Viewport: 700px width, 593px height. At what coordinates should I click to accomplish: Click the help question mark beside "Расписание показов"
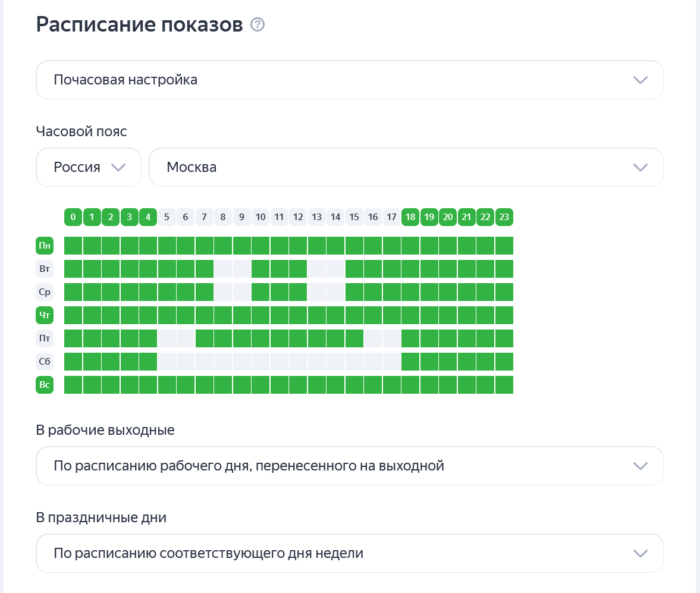click(x=257, y=24)
